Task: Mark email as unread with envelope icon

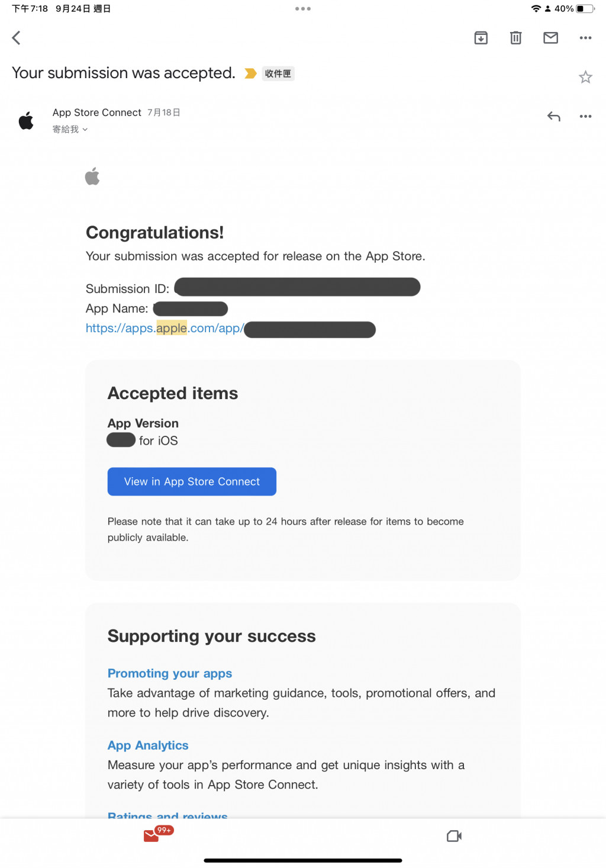Action: tap(551, 38)
